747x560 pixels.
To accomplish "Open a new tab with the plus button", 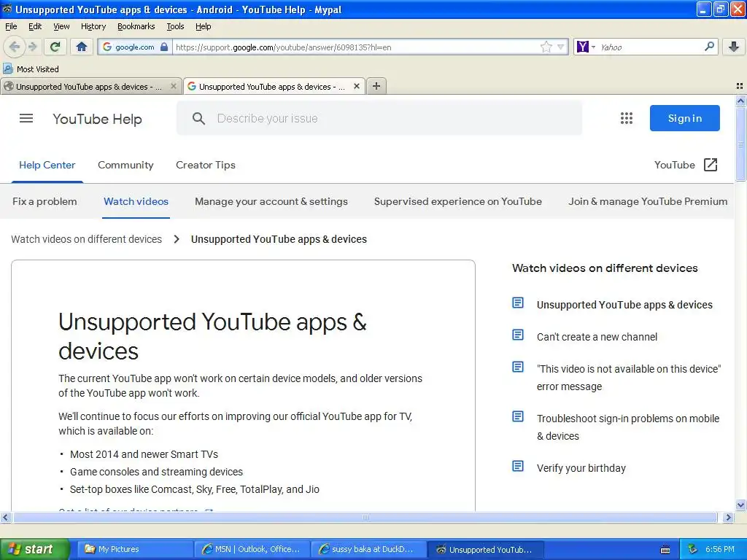I will click(x=376, y=86).
